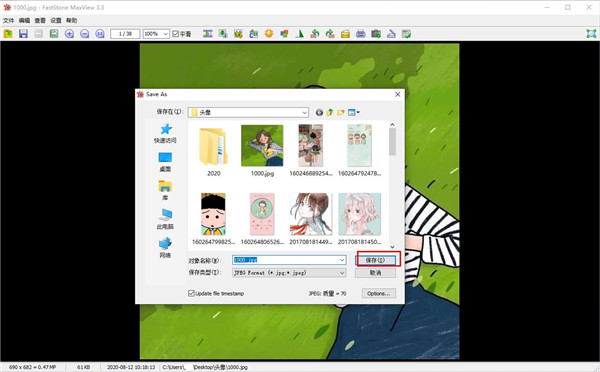The height and width of the screenshot is (372, 600).
Task: Select 网络 in the places sidebar
Action: 165,248
